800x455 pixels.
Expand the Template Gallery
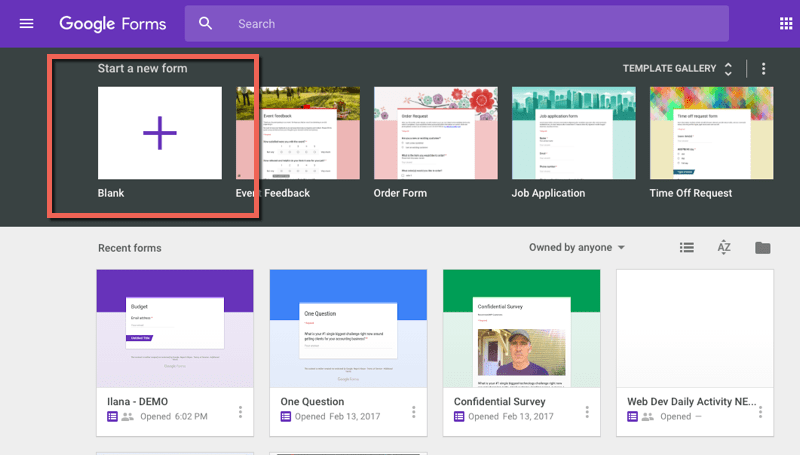click(677, 69)
